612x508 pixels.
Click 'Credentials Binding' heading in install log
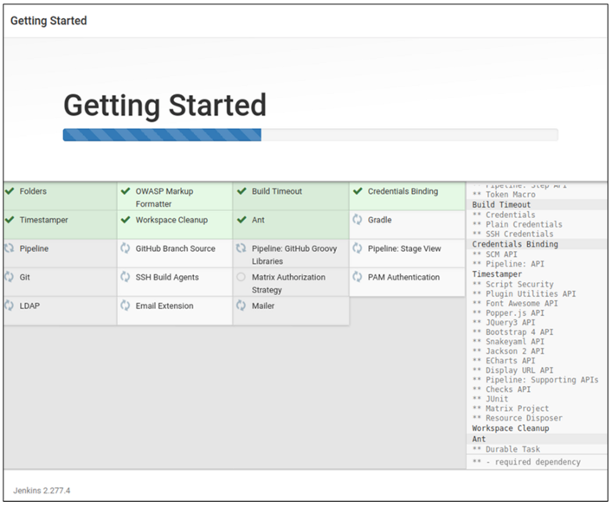515,244
